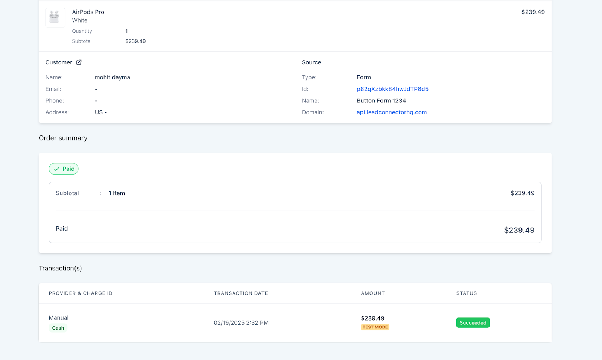The width and height of the screenshot is (602, 360).
Task: Click the Paid total amount $239.49
Action: click(519, 230)
